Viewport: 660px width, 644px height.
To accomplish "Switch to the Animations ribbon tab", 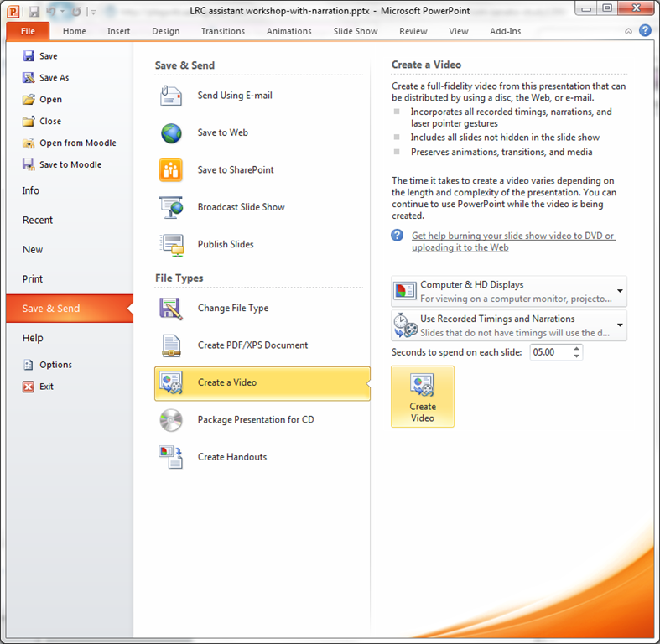I will coord(288,31).
